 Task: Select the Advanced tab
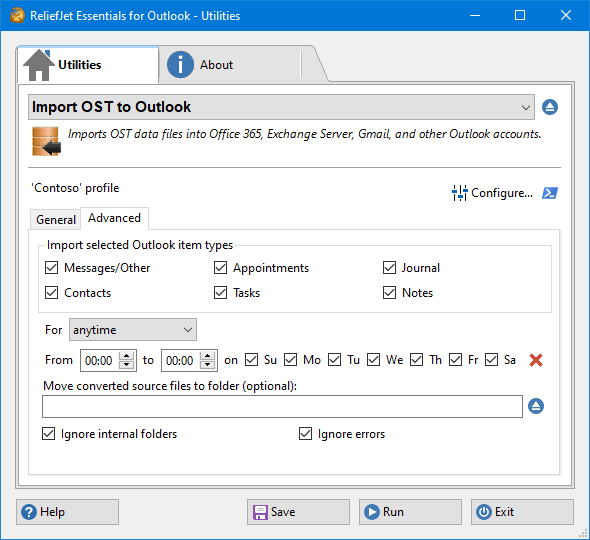(114, 218)
